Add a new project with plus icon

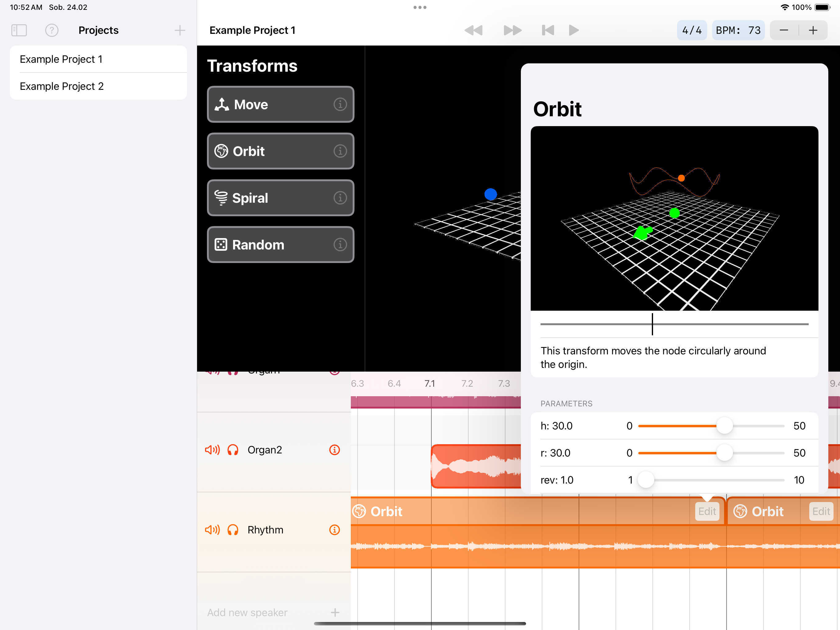pyautogui.click(x=180, y=30)
